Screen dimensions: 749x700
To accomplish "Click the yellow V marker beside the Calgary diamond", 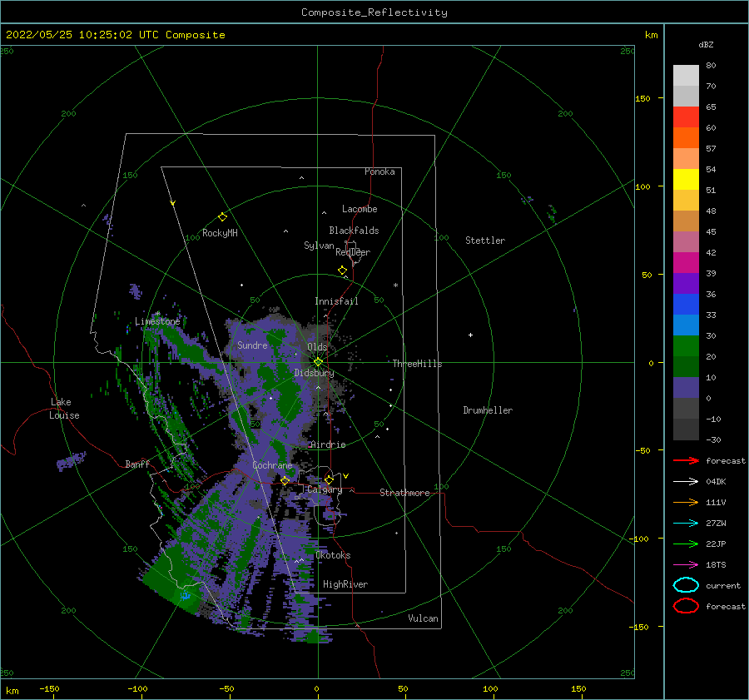I will click(x=345, y=476).
